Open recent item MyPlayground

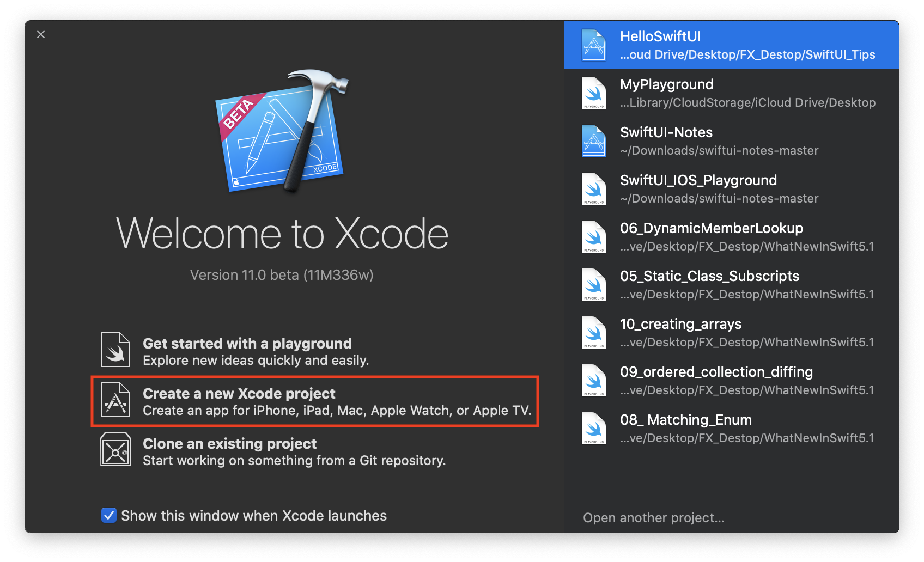(x=732, y=93)
